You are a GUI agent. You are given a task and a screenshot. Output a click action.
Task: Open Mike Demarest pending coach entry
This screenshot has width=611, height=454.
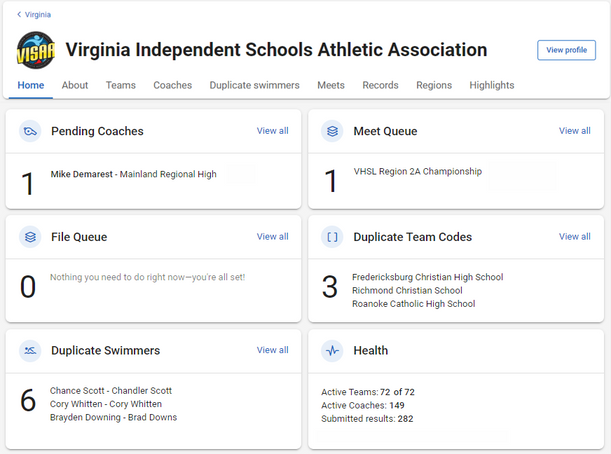pyautogui.click(x=133, y=174)
